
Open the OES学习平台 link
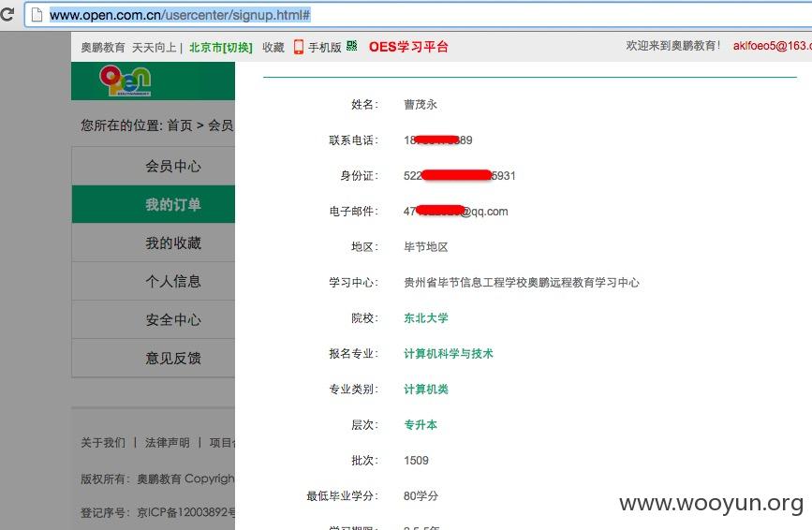(408, 47)
